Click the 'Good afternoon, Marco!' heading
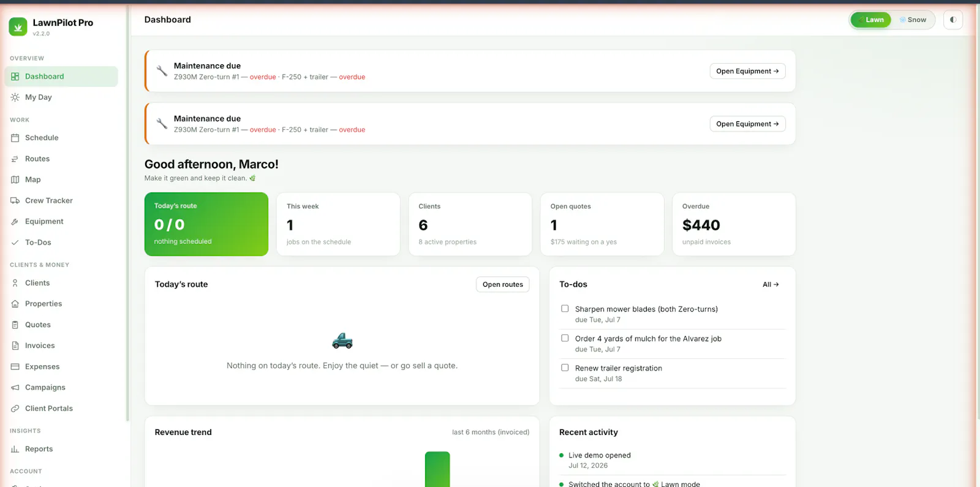This screenshot has width=980, height=487. [211, 164]
